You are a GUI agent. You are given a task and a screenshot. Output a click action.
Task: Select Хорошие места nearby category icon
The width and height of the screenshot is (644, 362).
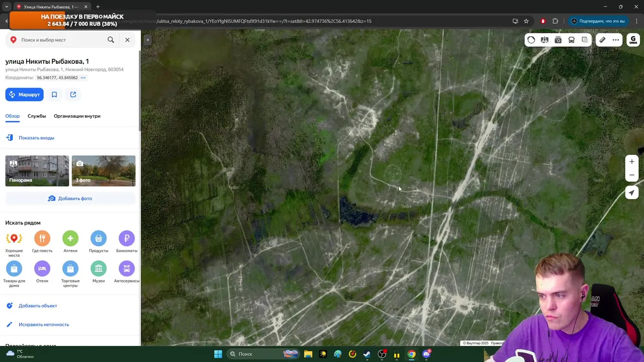point(14,238)
